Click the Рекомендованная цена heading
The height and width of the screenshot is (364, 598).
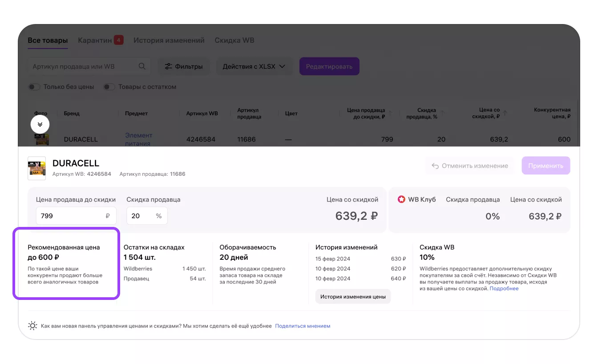tap(64, 247)
